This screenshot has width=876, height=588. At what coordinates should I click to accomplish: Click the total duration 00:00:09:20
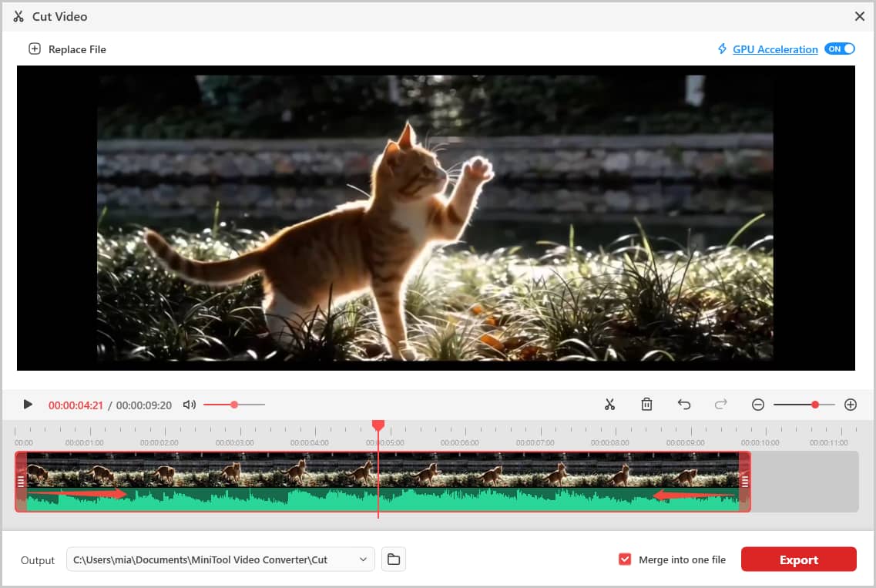coord(143,405)
